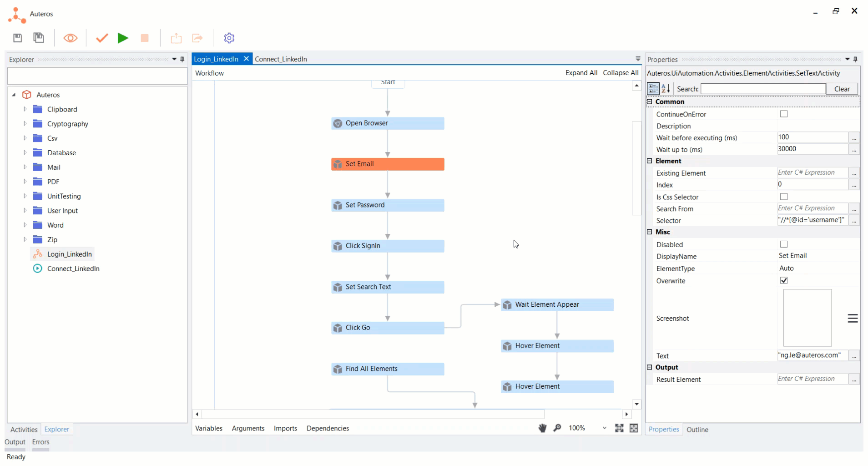Show the Errors panel

tap(40, 442)
